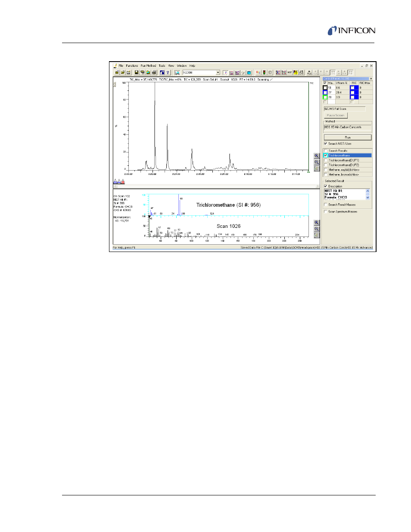411x532 pixels.
Task: Enable the Search Result Masses checkbox
Action: [326, 205]
